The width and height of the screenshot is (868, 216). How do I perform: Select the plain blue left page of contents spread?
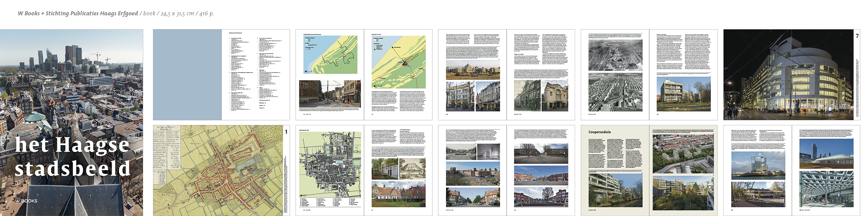tap(187, 75)
